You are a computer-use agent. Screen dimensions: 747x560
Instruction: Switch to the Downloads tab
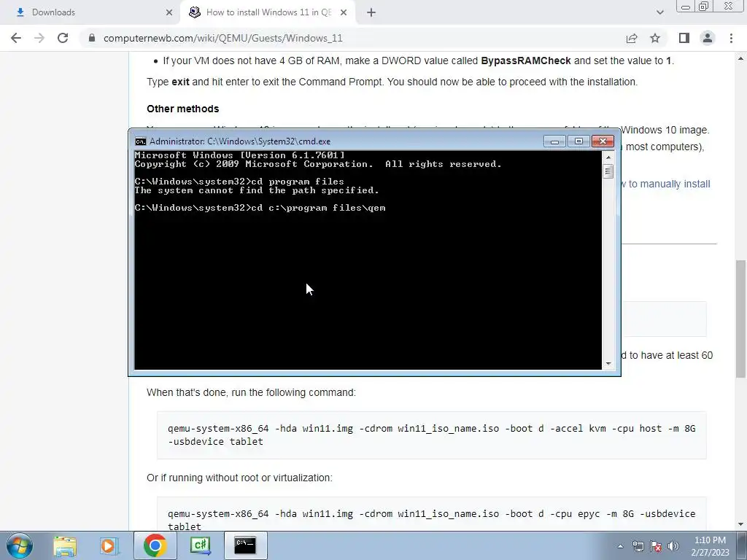(x=90, y=12)
